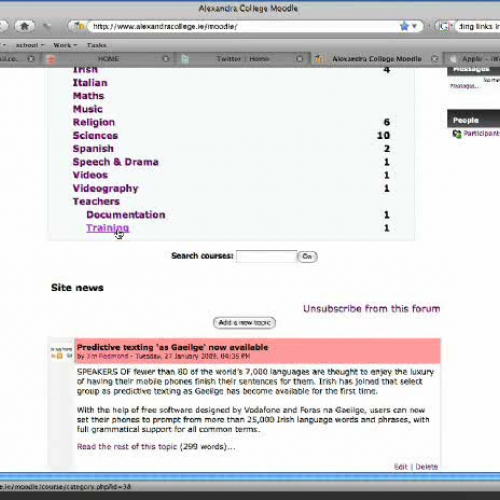Close the HOME tab

click(166, 59)
